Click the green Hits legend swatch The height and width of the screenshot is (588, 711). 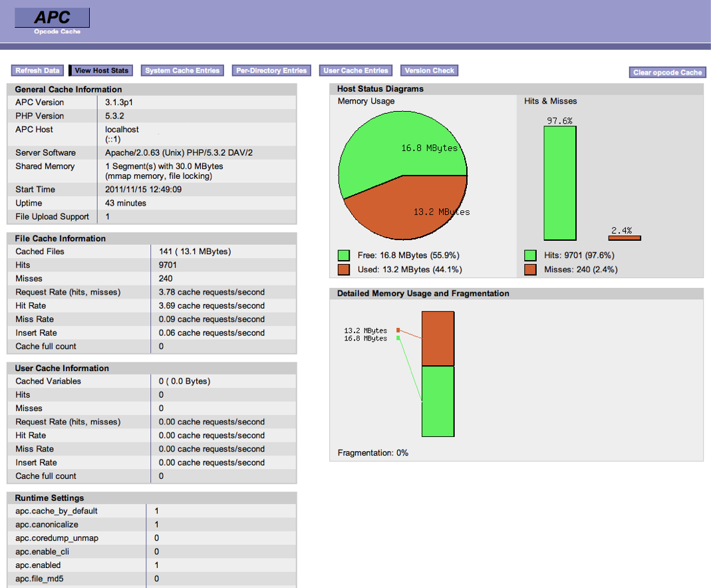tap(531, 255)
